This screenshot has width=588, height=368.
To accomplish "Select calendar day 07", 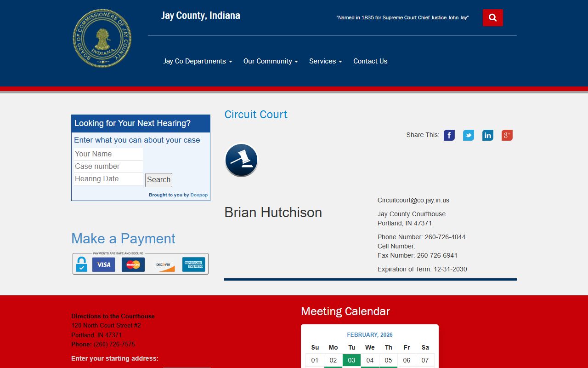I will point(425,360).
